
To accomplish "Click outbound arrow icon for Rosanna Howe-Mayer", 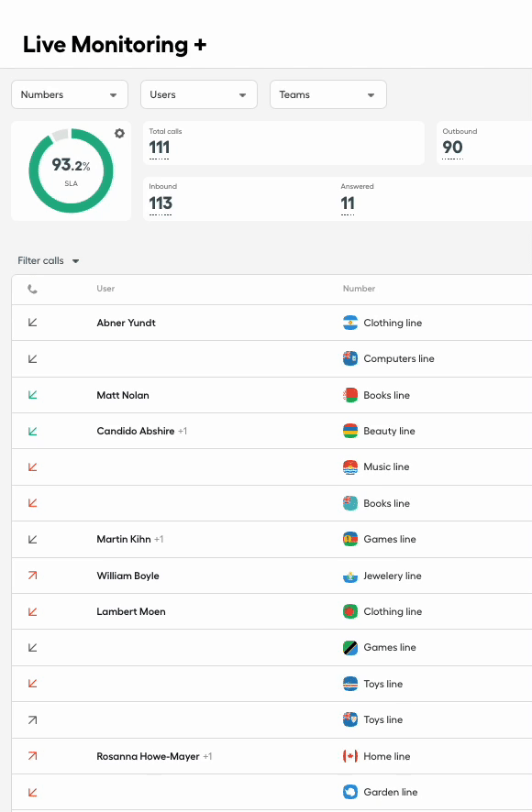I will pos(32,756).
